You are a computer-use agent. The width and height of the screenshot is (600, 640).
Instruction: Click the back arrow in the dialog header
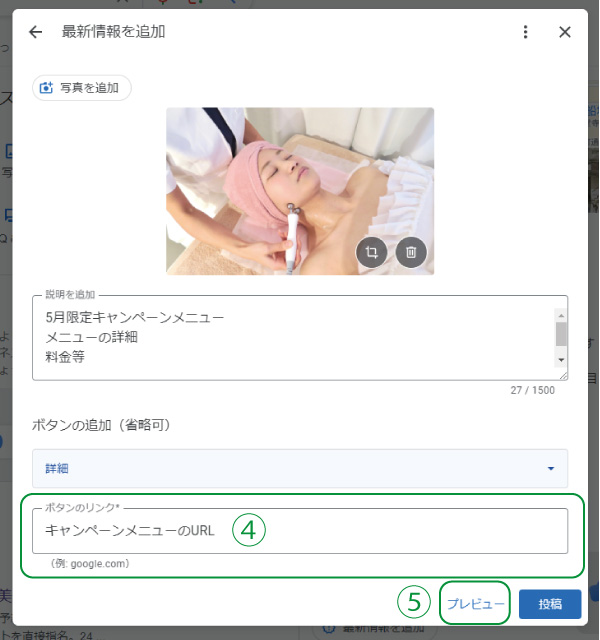click(x=36, y=32)
